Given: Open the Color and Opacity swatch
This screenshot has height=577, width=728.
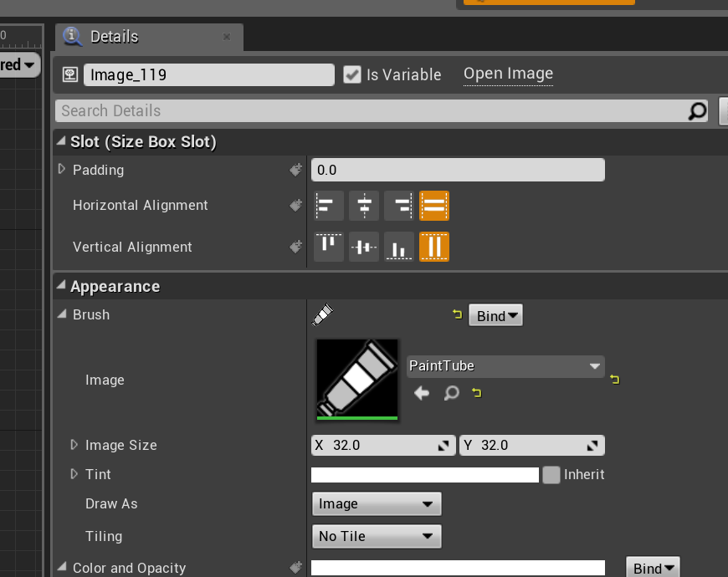Looking at the screenshot, I should (x=458, y=568).
